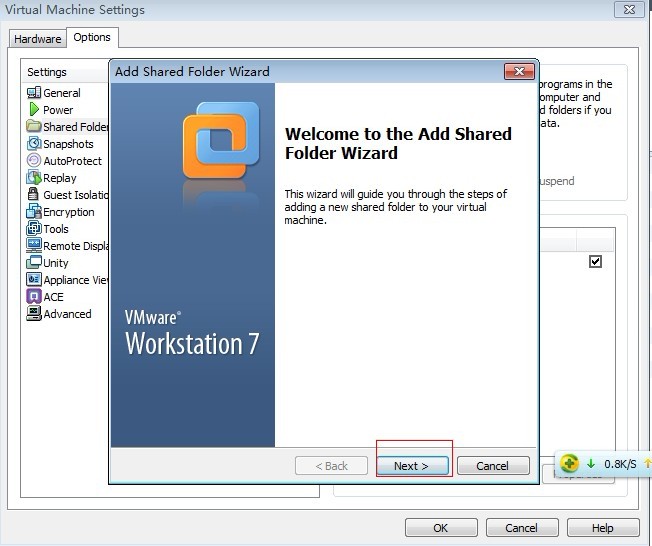Click the Unity icon
Image resolution: width=652 pixels, height=546 pixels.
pos(34,262)
